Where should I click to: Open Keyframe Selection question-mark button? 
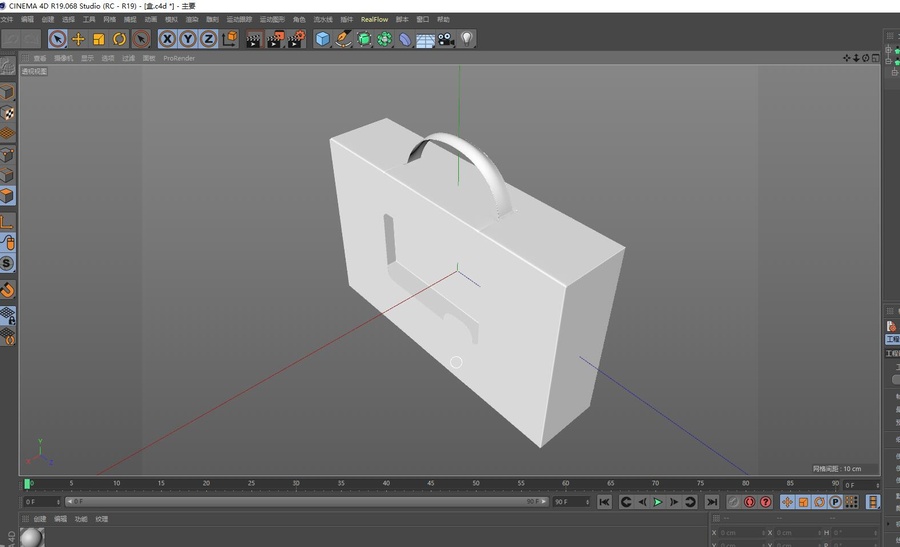[x=766, y=502]
